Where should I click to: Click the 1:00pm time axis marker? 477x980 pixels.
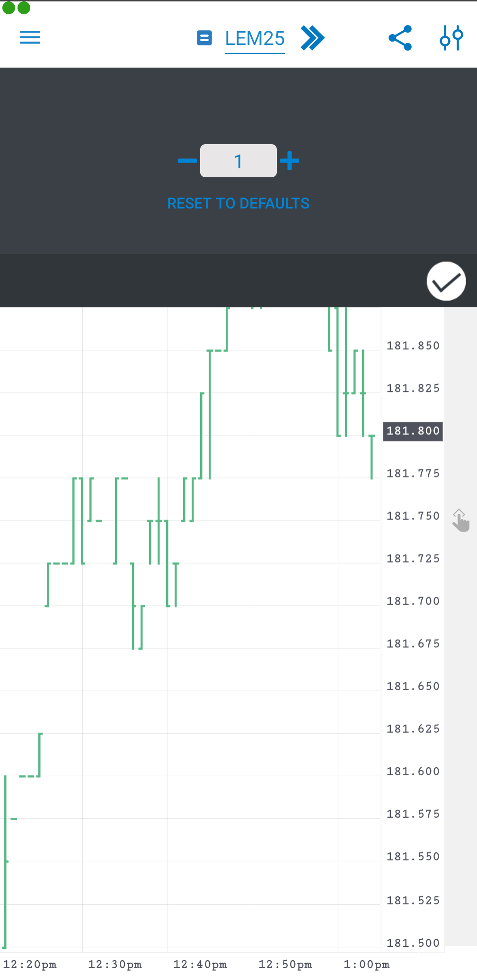pyautogui.click(x=367, y=964)
